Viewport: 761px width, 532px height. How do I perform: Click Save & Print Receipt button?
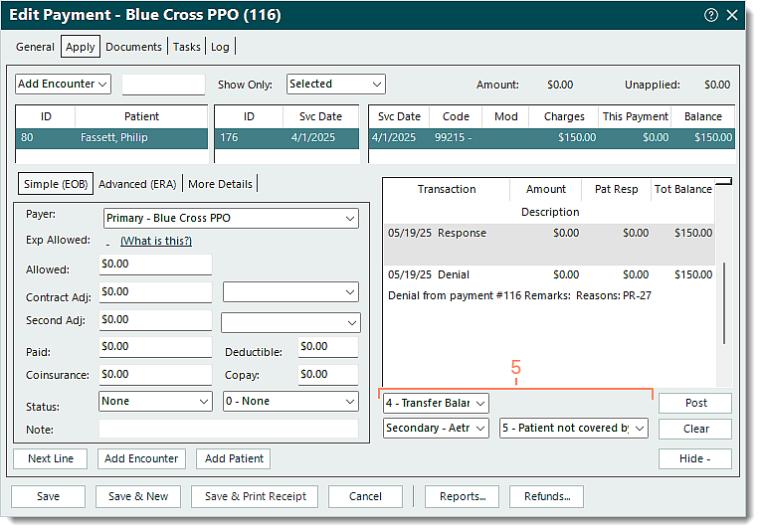[255, 496]
